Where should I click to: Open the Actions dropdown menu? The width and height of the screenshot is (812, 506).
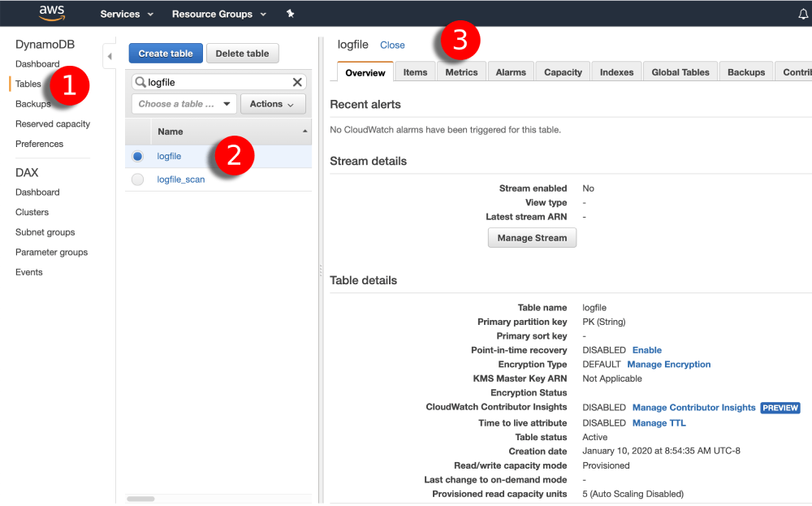(x=272, y=104)
